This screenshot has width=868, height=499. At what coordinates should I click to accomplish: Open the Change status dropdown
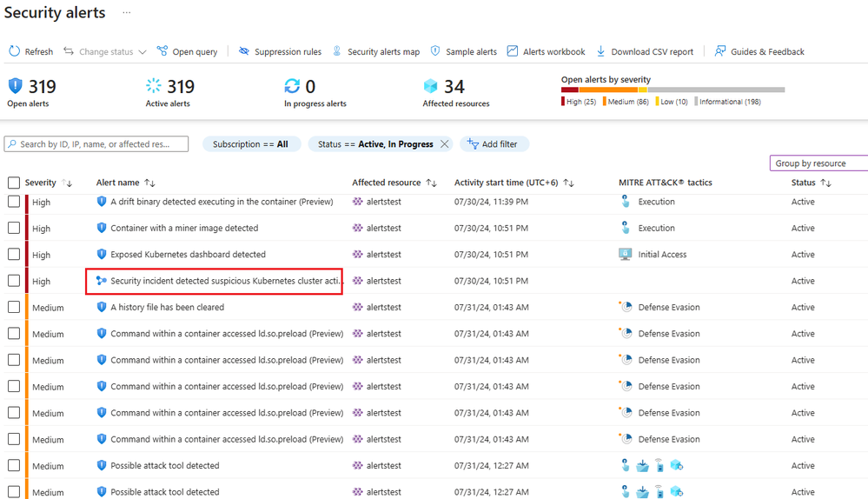(105, 51)
